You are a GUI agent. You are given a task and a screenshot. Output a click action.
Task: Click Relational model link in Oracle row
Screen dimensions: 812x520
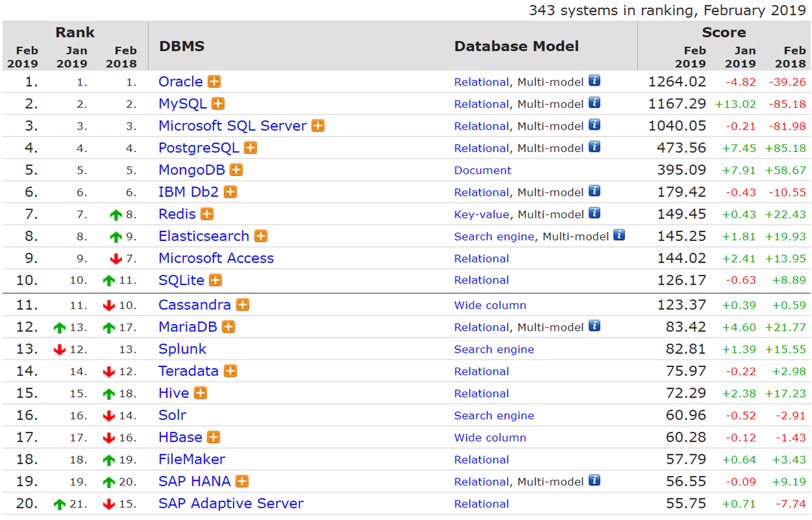(x=482, y=82)
